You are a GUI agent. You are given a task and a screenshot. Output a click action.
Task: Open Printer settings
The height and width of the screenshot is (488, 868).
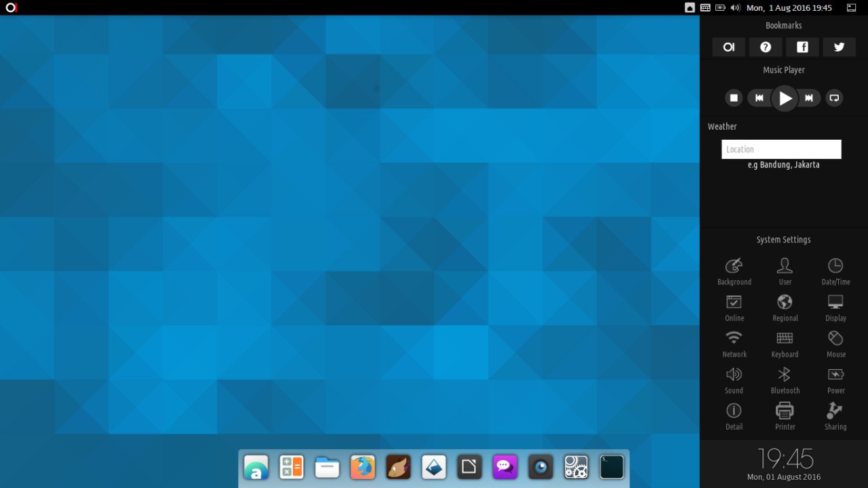pyautogui.click(x=785, y=417)
